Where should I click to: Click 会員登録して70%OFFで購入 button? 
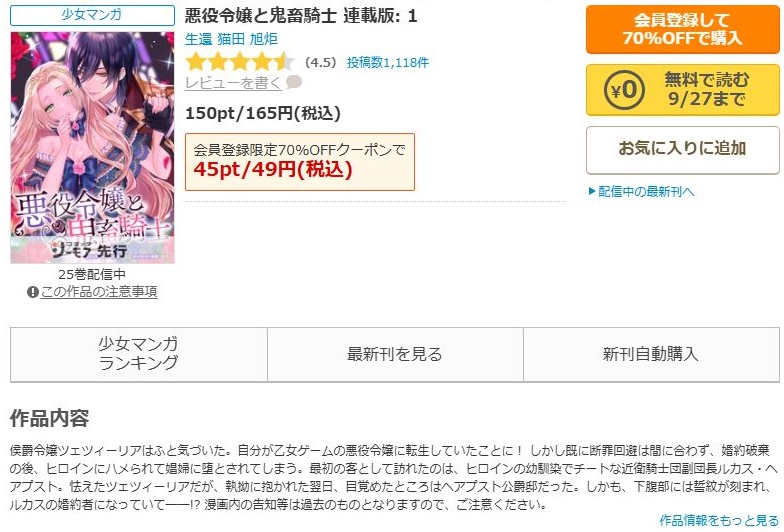(x=682, y=30)
